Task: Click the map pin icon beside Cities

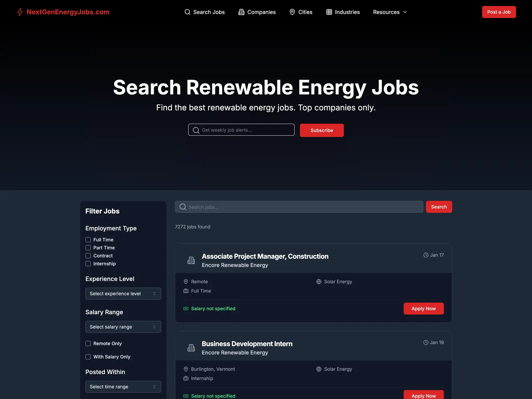Action: point(292,12)
